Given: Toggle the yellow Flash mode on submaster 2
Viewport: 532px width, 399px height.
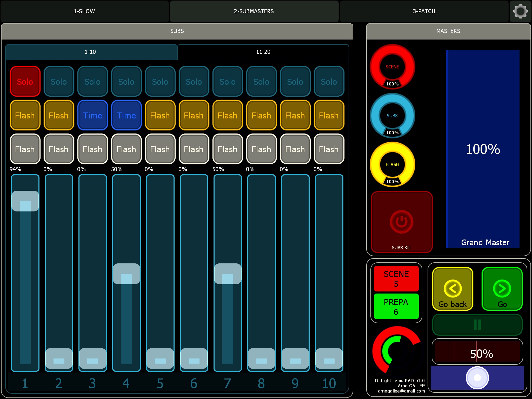Looking at the screenshot, I should [x=59, y=115].
